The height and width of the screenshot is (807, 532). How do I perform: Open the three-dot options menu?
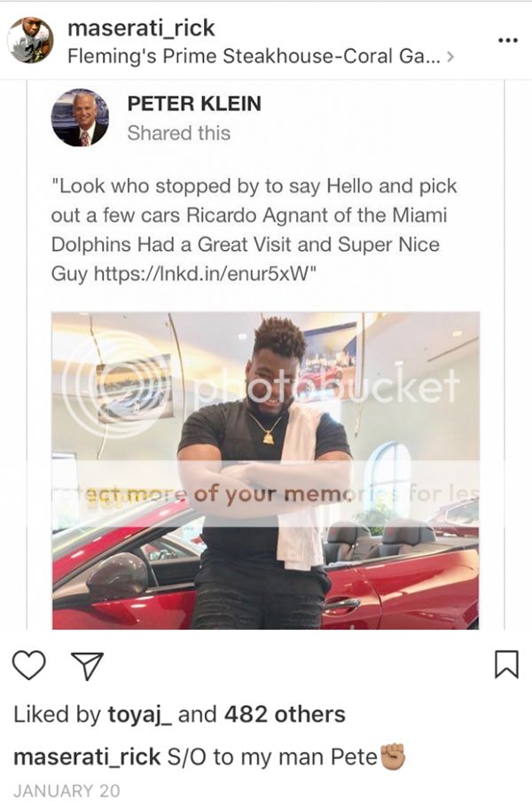(x=508, y=41)
